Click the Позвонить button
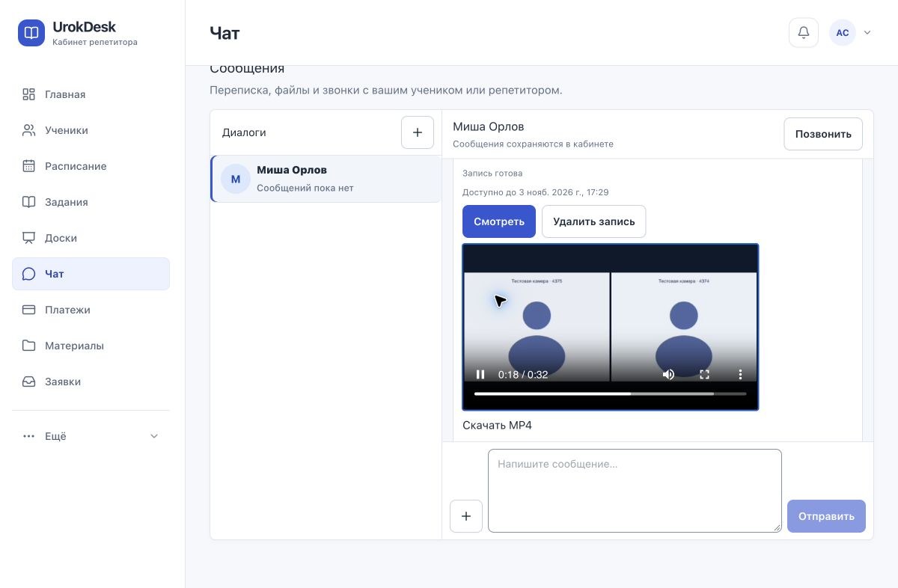Viewport: 898px width, 588px height. click(x=823, y=134)
